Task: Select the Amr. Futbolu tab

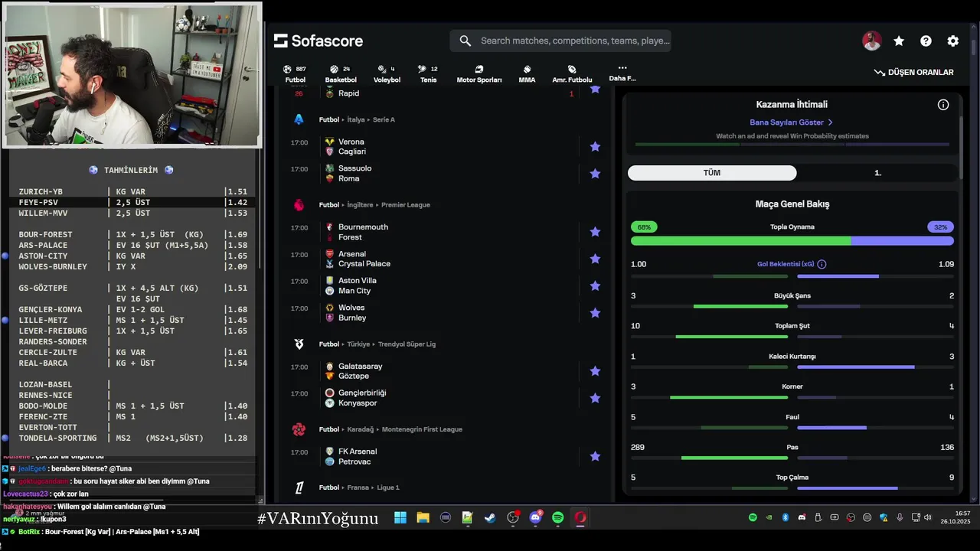Action: click(572, 73)
